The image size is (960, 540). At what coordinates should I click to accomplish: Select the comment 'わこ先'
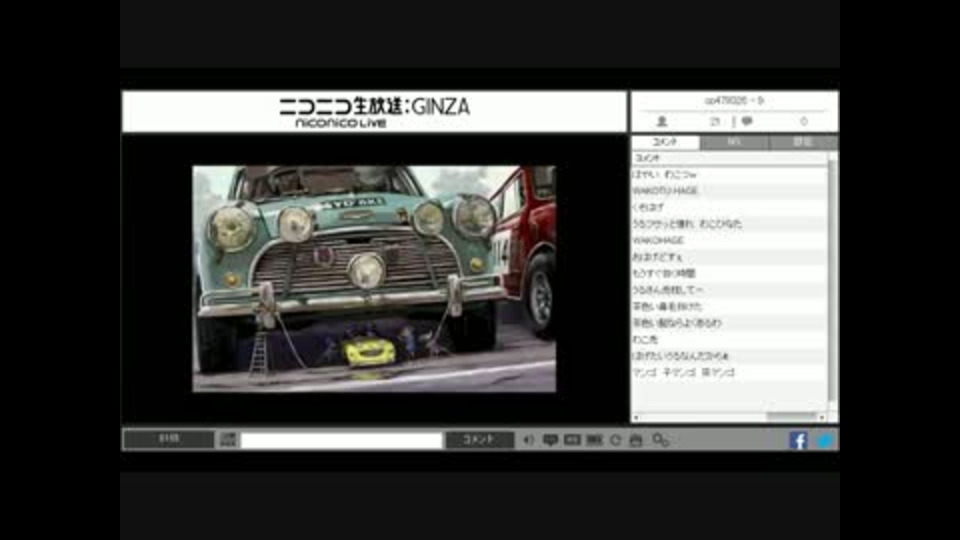coord(729,339)
